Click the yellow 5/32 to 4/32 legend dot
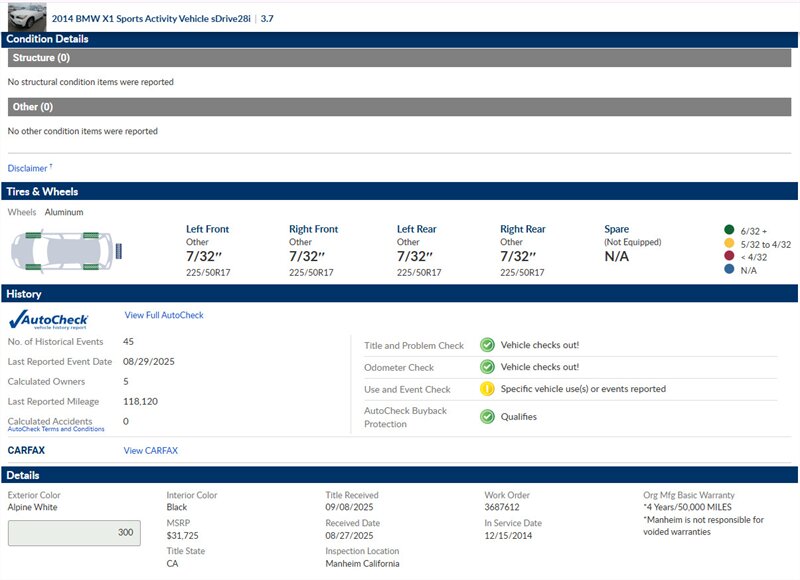The height and width of the screenshot is (580, 800). tap(728, 243)
